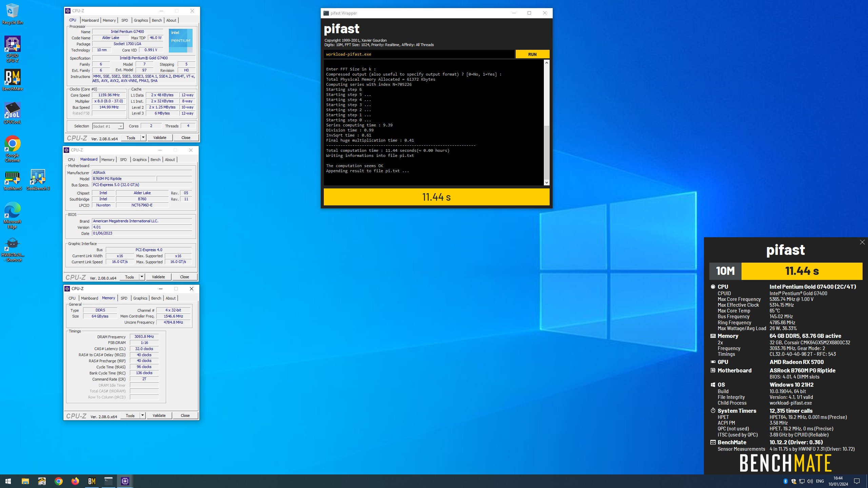Click the Intel Pentium logo in CPU-Z
This screenshot has height=488, width=868.
point(181,40)
